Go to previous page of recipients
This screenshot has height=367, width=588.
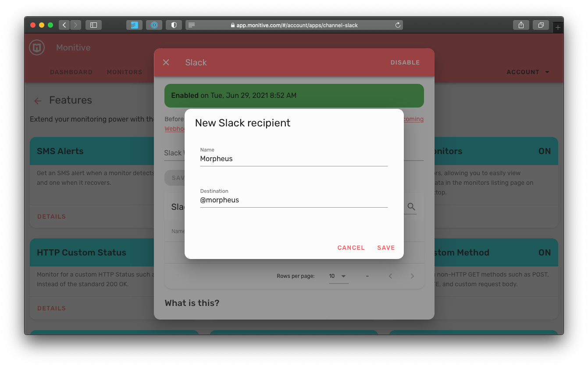click(x=390, y=276)
